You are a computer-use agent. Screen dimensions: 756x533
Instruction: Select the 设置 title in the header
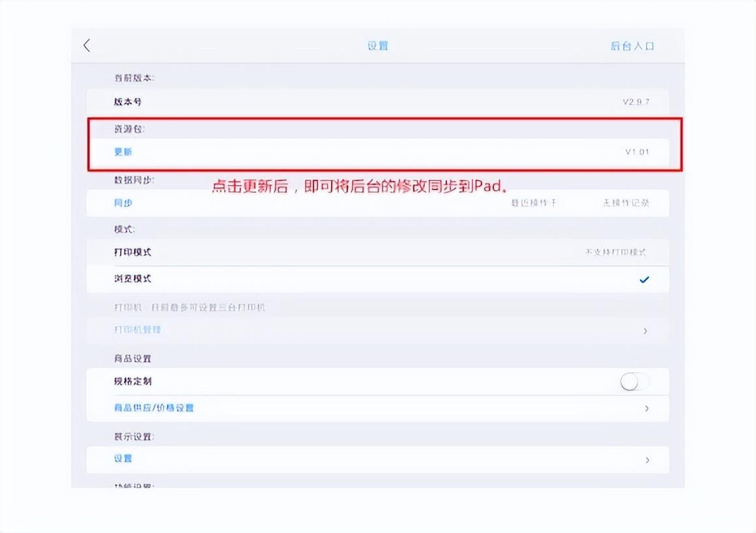point(377,45)
